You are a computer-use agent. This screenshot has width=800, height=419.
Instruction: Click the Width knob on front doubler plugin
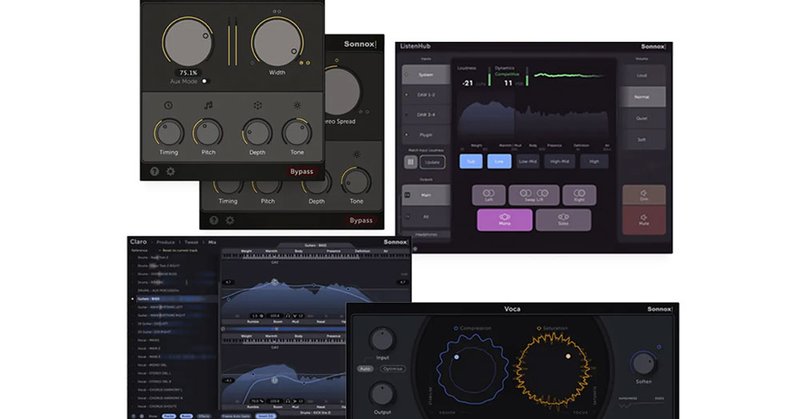pyautogui.click(x=277, y=43)
